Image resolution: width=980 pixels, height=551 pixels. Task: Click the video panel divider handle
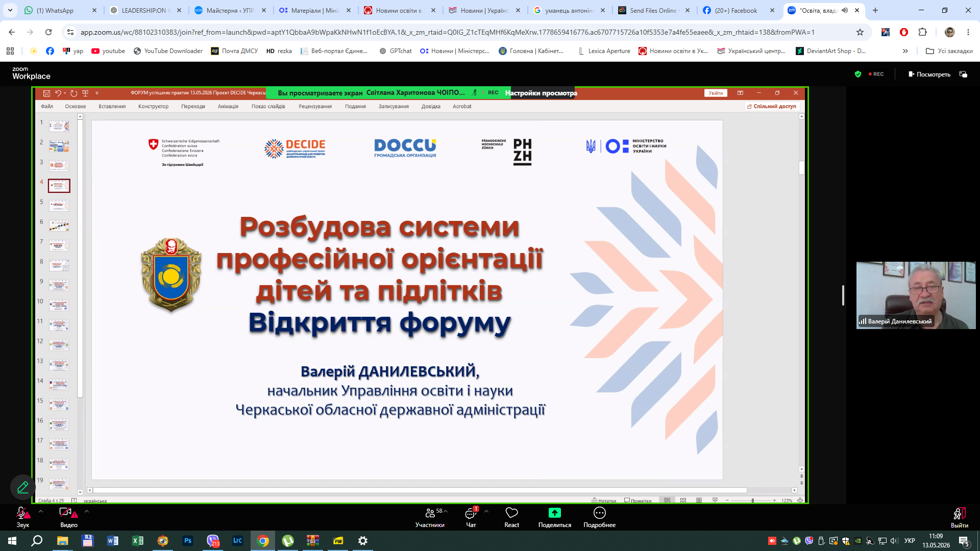coord(843,295)
